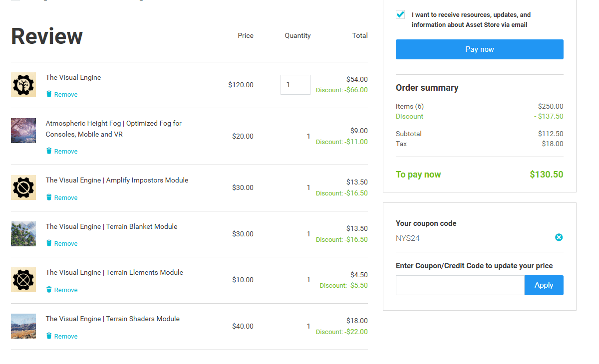Image resolution: width=599 pixels, height=364 pixels.
Task: Open the Terrain Elements Module thumbnail
Action: (23, 280)
